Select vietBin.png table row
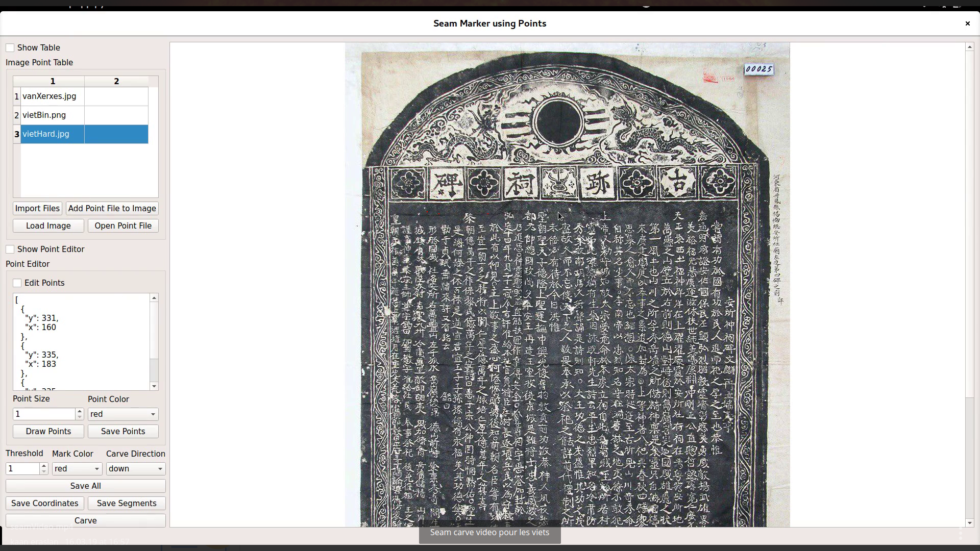 pyautogui.click(x=44, y=115)
